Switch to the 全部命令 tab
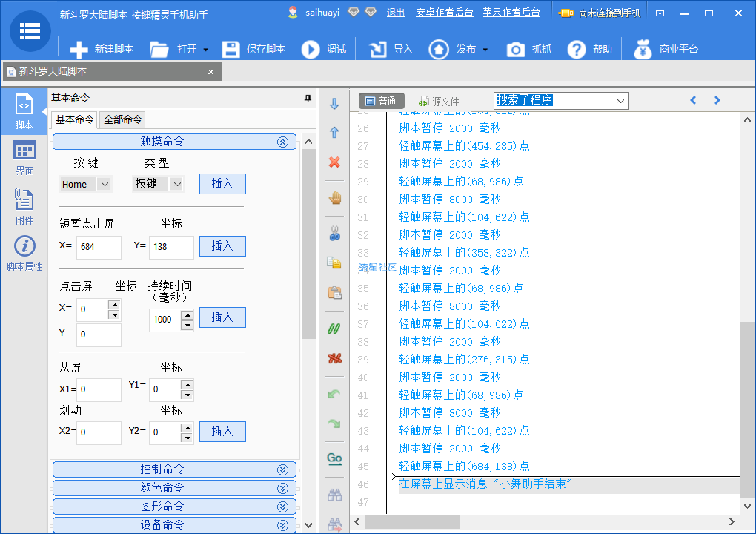756x534 pixels. click(122, 119)
